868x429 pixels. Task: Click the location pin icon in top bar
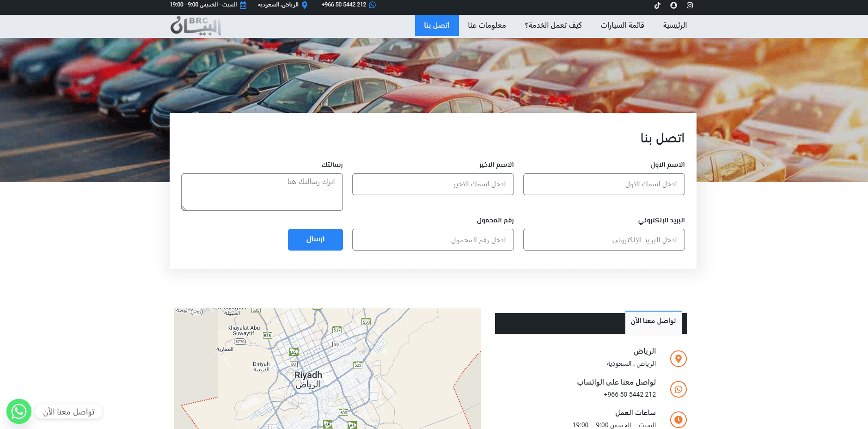(x=305, y=5)
